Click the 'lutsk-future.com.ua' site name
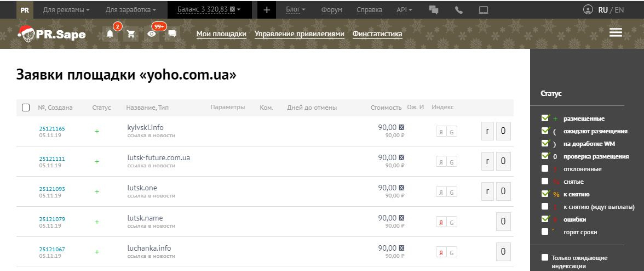 pyautogui.click(x=159, y=157)
